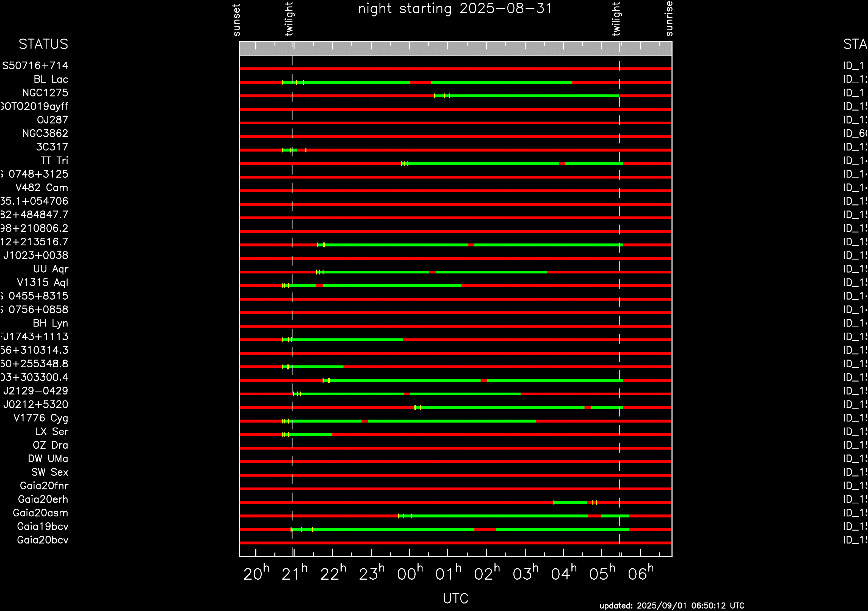Click the UTC axis title
The height and width of the screenshot is (611, 868).
pyautogui.click(x=455, y=599)
